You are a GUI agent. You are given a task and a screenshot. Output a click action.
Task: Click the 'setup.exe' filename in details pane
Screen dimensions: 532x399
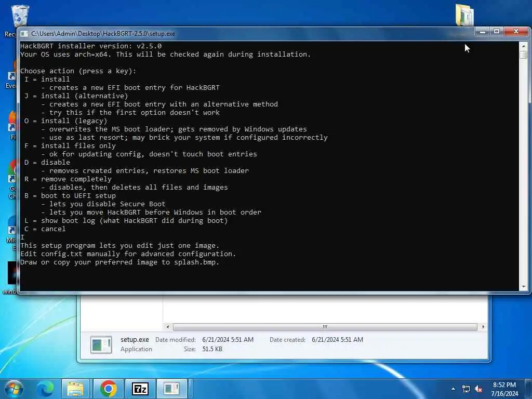[x=135, y=340]
